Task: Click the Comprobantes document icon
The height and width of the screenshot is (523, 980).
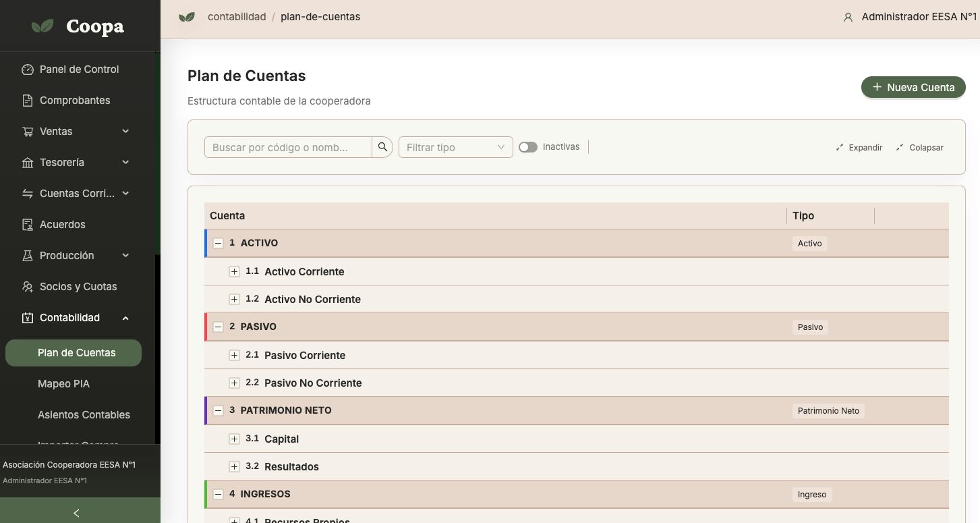Action: click(x=28, y=101)
